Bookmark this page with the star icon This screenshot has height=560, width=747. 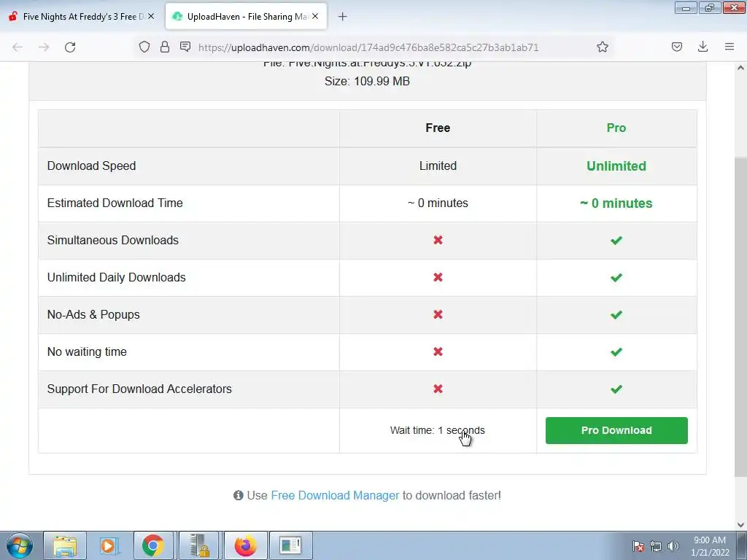[602, 47]
